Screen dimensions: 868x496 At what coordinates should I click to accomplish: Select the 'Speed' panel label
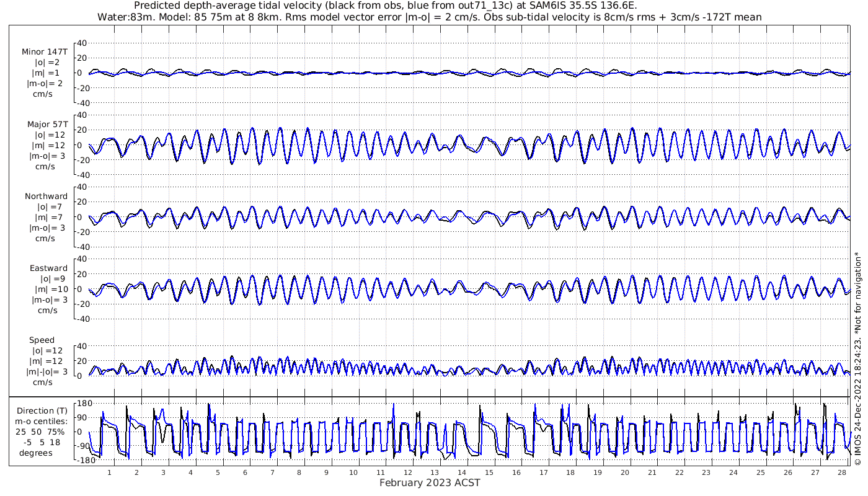pyautogui.click(x=42, y=340)
